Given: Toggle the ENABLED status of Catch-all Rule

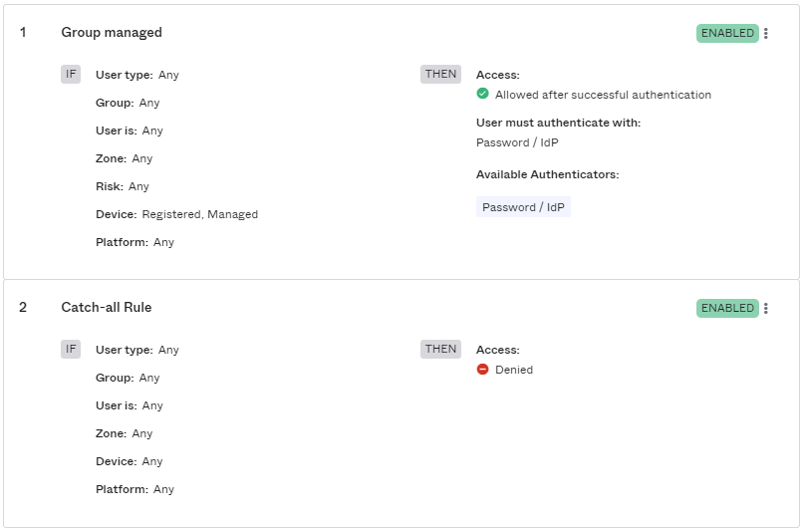Looking at the screenshot, I should pyautogui.click(x=727, y=308).
